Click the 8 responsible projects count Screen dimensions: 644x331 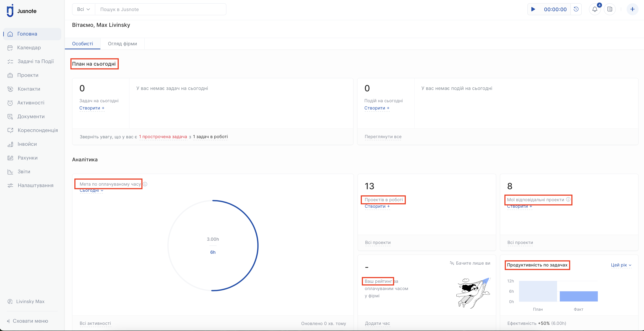[510, 186]
